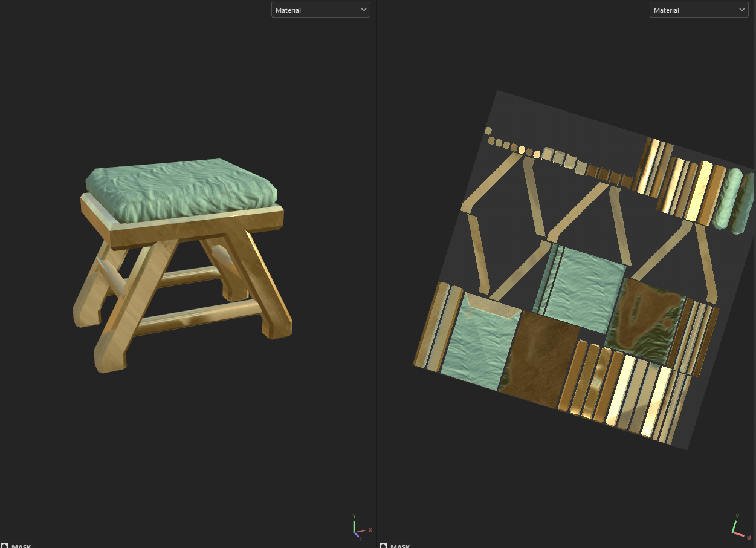
Task: Click the UV axis gizmo in 2D view
Action: [740, 526]
